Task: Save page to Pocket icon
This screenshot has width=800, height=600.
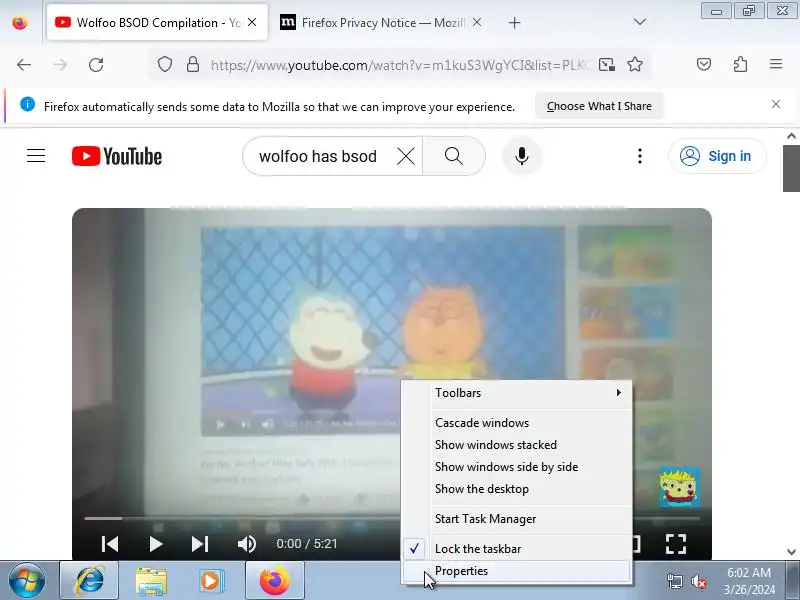Action: tap(704, 64)
